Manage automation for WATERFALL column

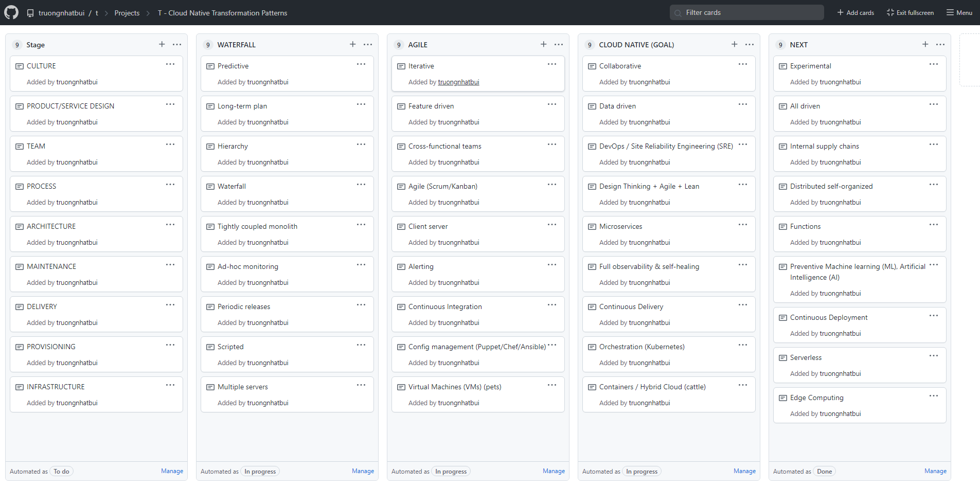click(x=363, y=471)
